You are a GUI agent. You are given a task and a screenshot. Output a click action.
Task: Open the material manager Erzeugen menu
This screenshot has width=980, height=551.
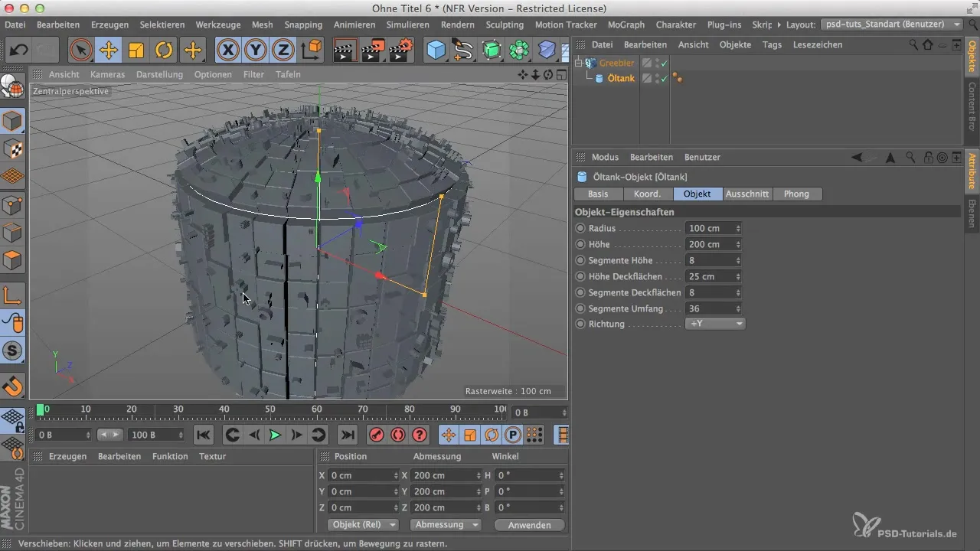coord(67,456)
